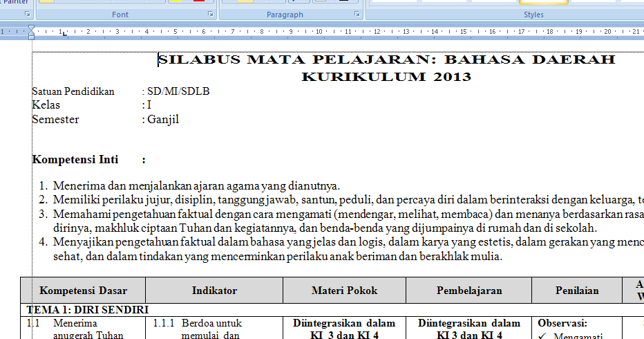The image size is (644, 339).
Task: Click the cell '1.1 Menerima anugerah Tuhan'
Action: (x=84, y=329)
